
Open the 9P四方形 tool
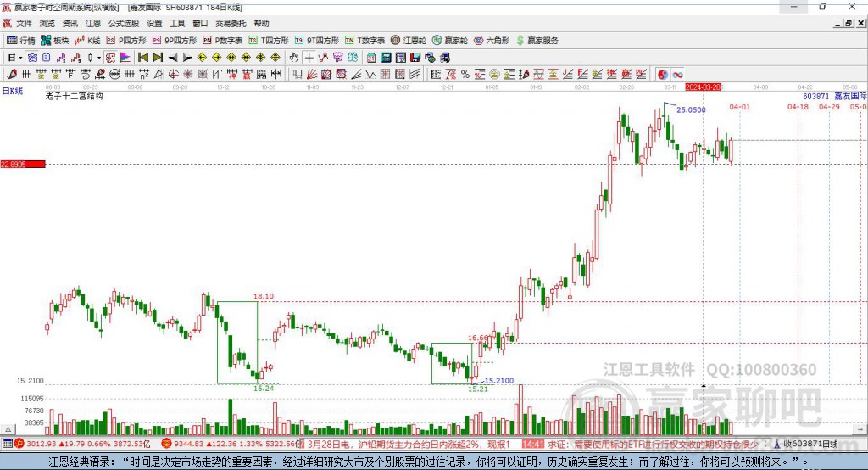(x=175, y=41)
